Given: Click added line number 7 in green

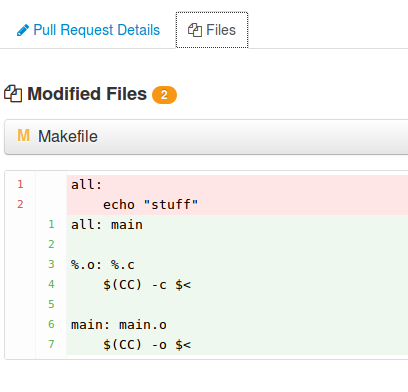Looking at the screenshot, I should [x=51, y=344].
